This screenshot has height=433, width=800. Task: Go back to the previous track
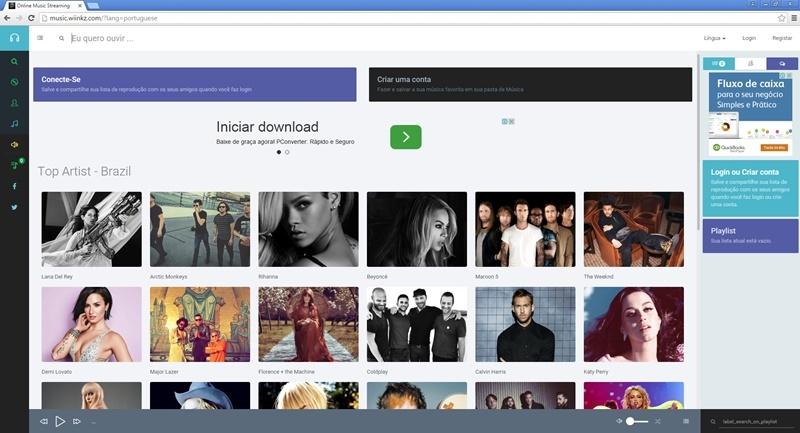pos(44,421)
